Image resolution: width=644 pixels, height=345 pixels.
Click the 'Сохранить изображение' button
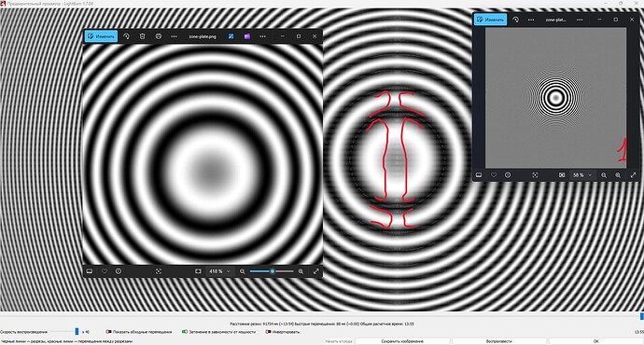[402, 341]
